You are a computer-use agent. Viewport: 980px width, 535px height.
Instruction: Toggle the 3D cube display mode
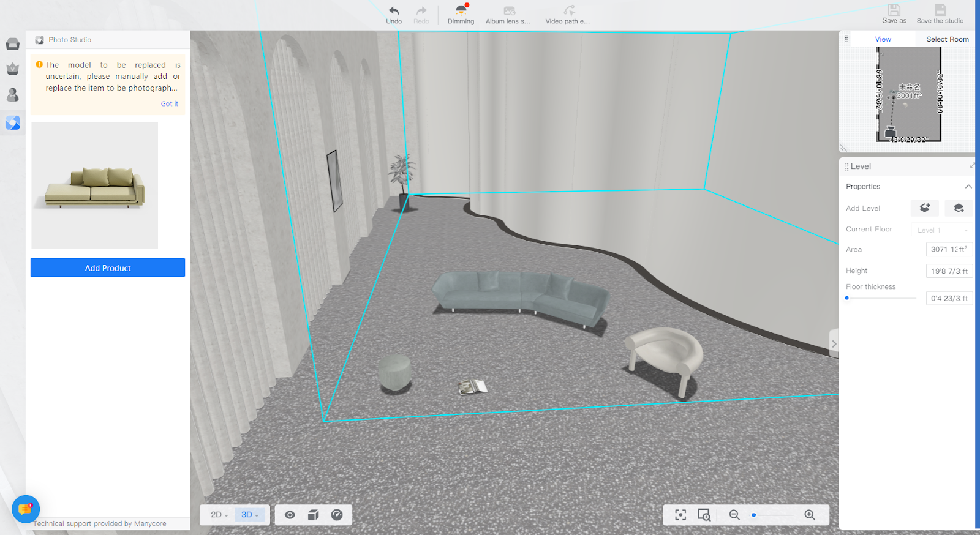[x=313, y=515]
